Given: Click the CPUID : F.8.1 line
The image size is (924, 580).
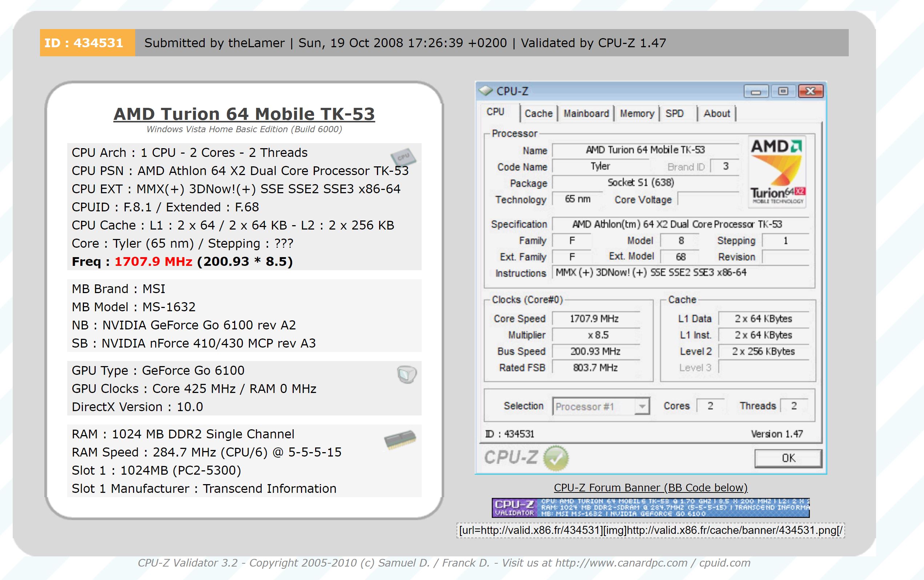Looking at the screenshot, I should (165, 207).
